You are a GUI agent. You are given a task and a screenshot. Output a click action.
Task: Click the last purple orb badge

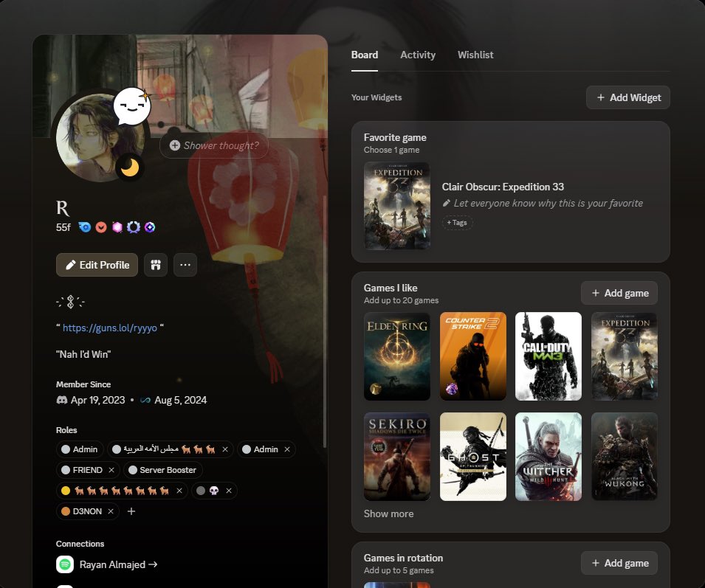150,227
